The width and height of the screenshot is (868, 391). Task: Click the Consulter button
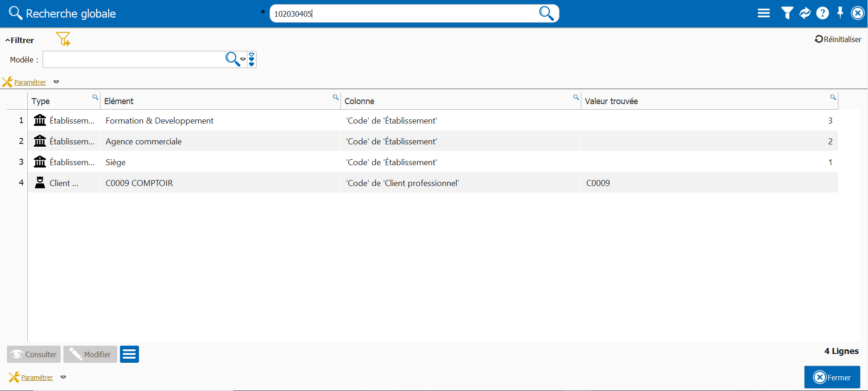34,354
